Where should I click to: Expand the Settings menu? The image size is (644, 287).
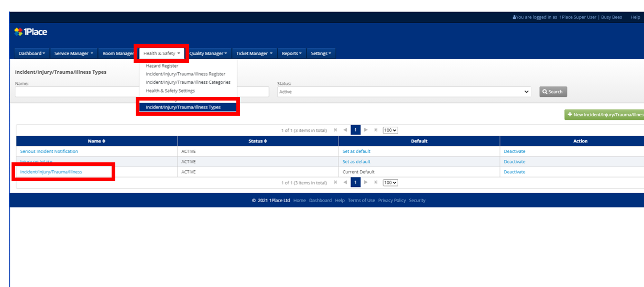(321, 53)
